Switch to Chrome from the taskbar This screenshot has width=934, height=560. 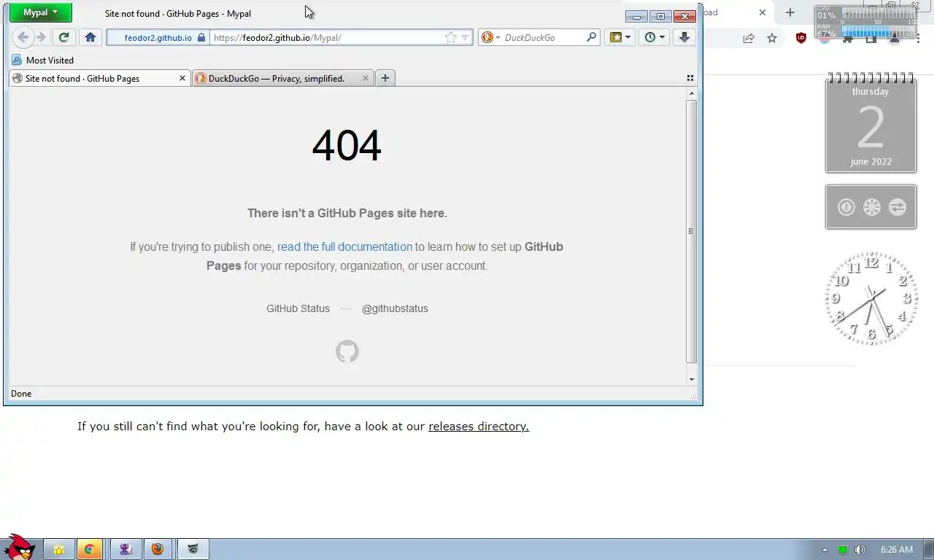click(x=90, y=549)
